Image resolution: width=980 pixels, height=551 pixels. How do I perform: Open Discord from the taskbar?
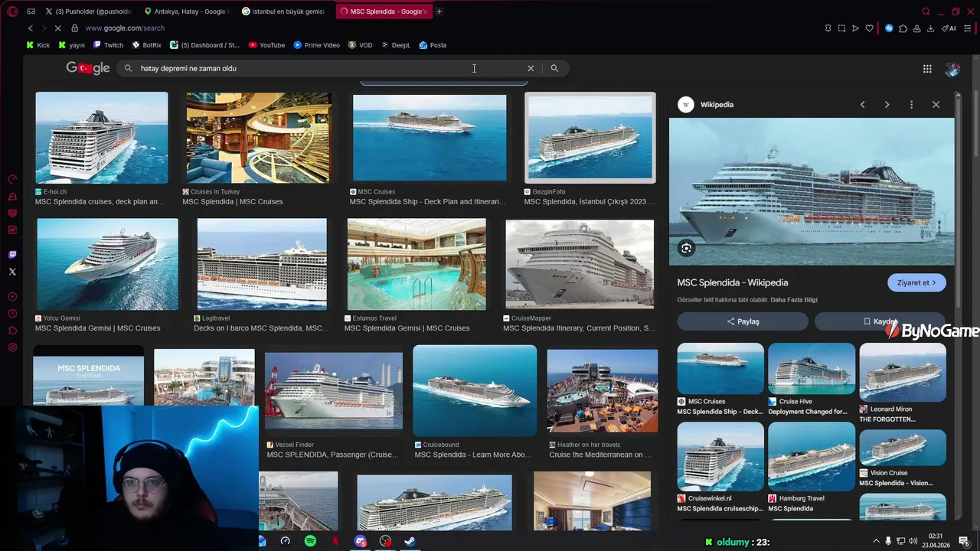[361, 541]
